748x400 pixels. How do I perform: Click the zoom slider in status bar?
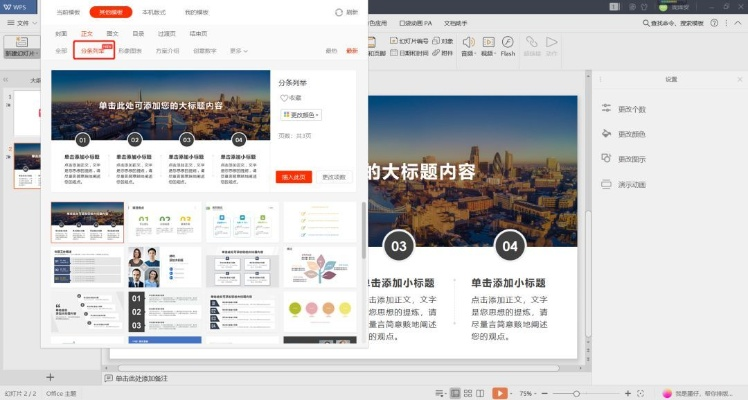click(x=577, y=393)
